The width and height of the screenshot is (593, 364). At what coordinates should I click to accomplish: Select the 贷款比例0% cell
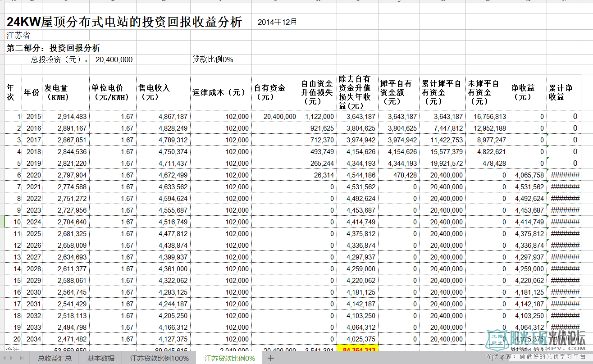click(x=213, y=59)
